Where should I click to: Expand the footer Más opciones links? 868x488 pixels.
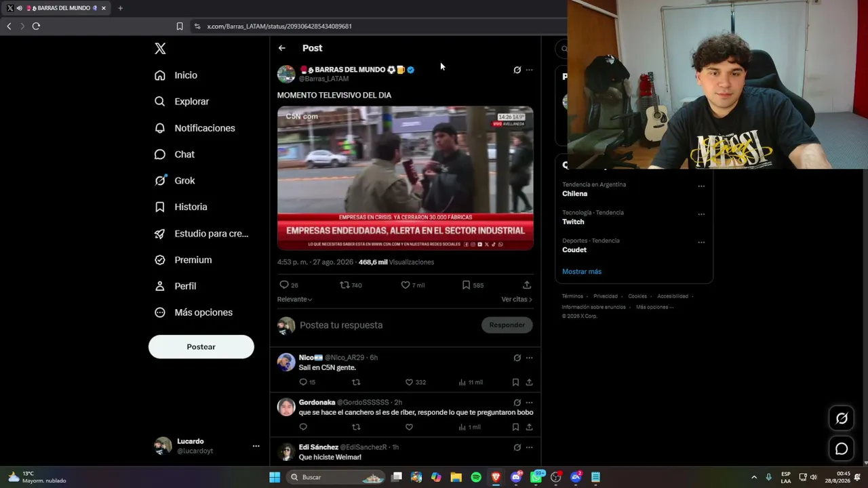(x=654, y=307)
